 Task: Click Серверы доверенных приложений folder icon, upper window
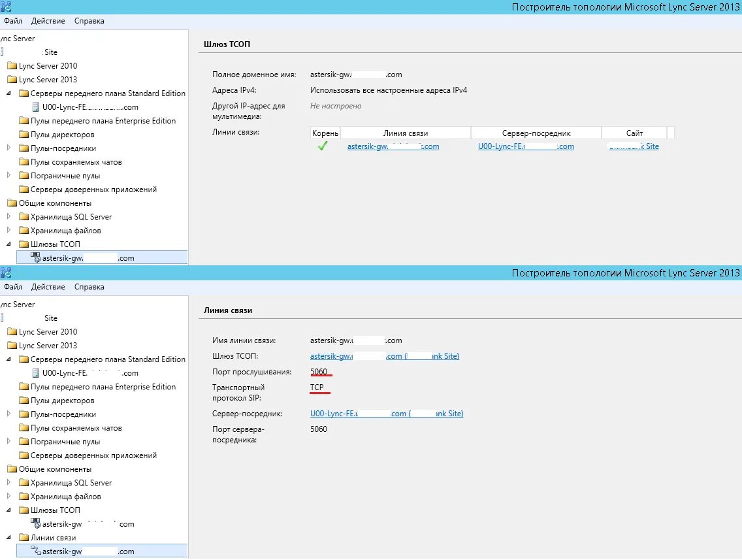24,189
